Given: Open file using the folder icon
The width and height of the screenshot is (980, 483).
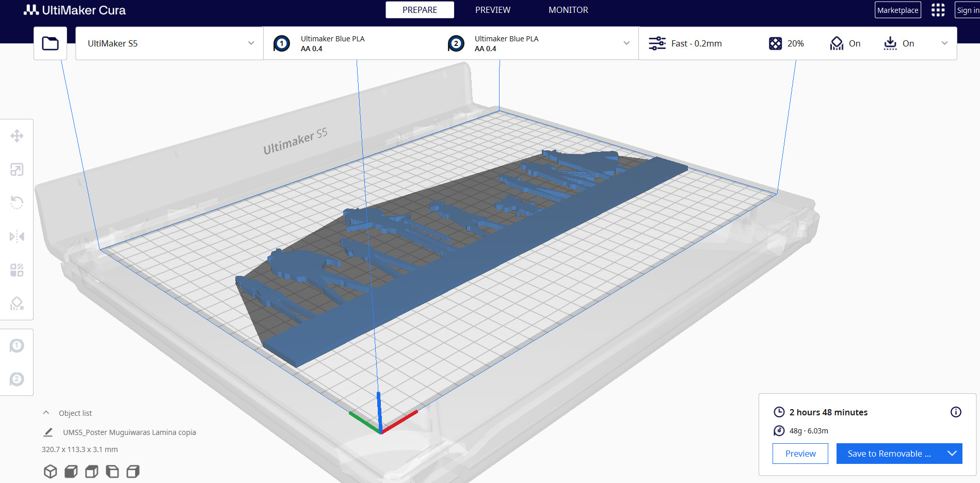Looking at the screenshot, I should tap(50, 43).
